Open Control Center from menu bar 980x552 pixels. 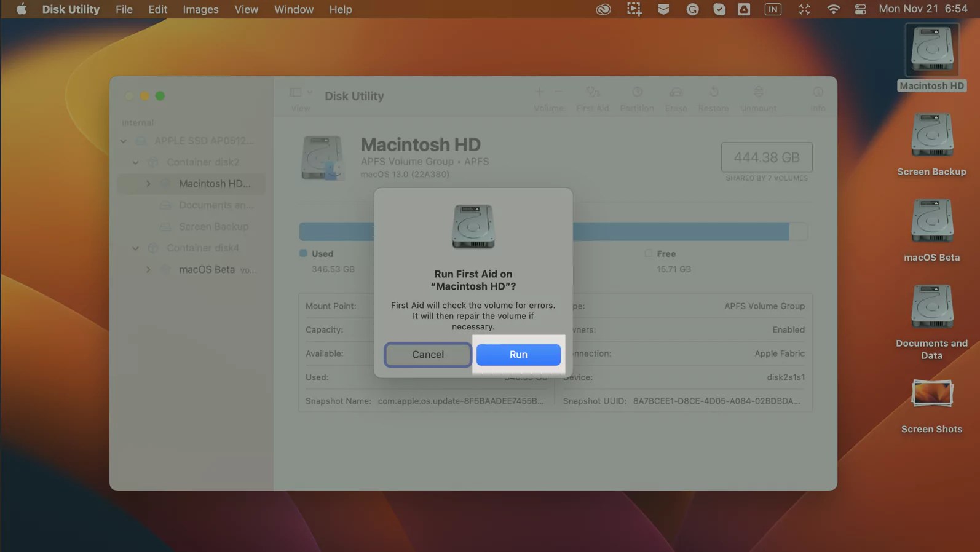860,9
